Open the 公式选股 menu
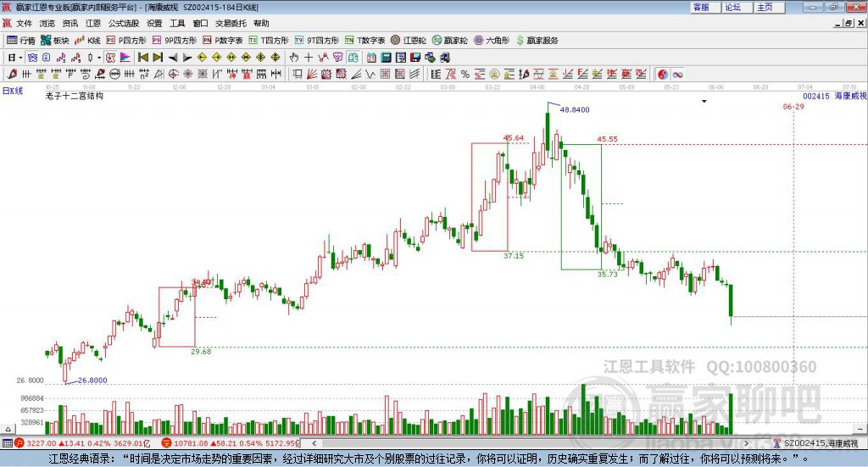Viewport: 868px width, 467px height. pyautogui.click(x=124, y=23)
